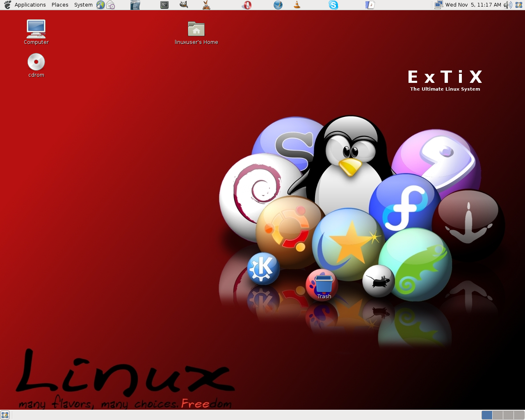Launch Skype from the panel
This screenshot has width=525, height=420.
point(333,5)
